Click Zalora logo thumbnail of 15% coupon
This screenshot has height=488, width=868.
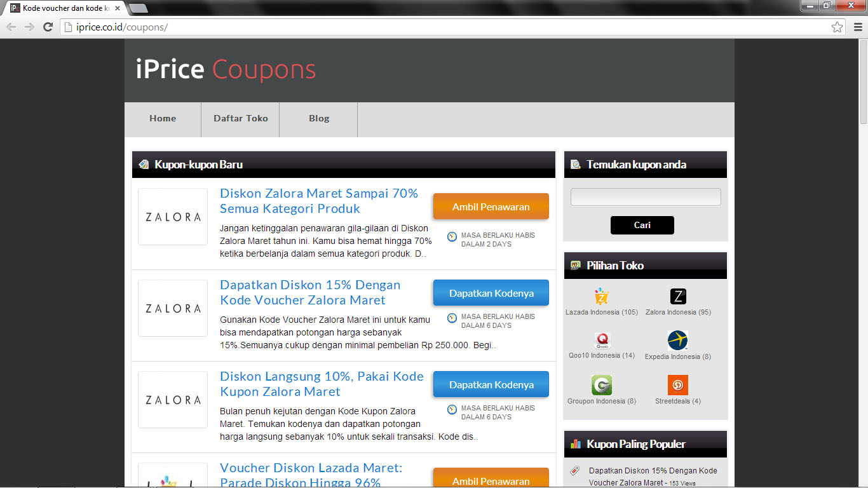(173, 308)
